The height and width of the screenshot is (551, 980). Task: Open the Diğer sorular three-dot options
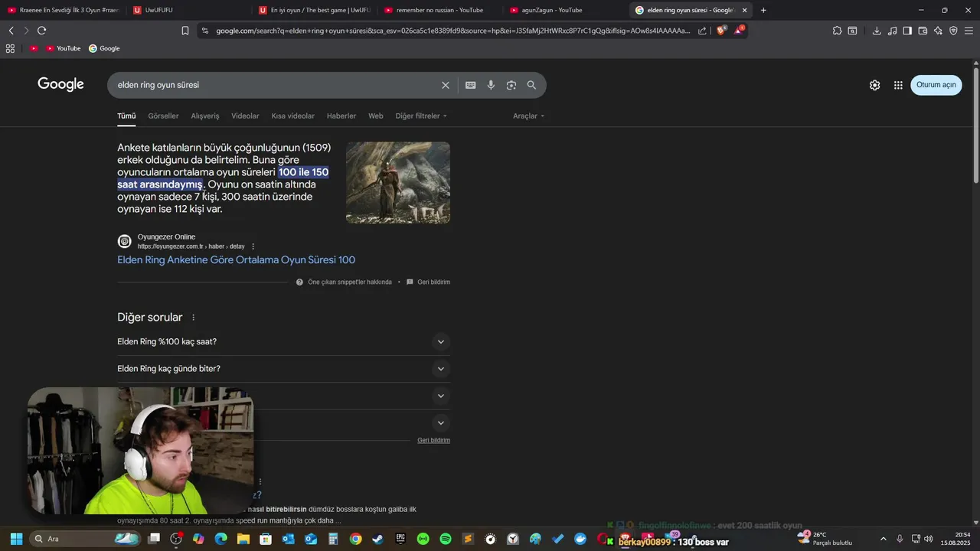[193, 318]
